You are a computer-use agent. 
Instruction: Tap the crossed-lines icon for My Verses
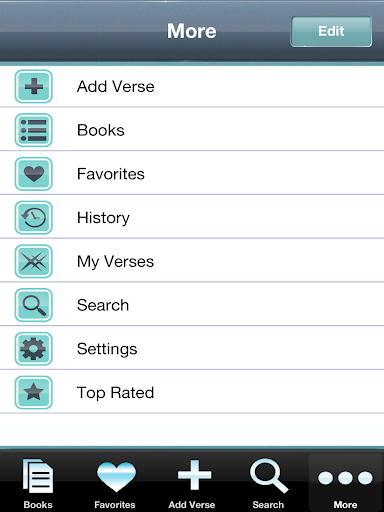point(34,261)
